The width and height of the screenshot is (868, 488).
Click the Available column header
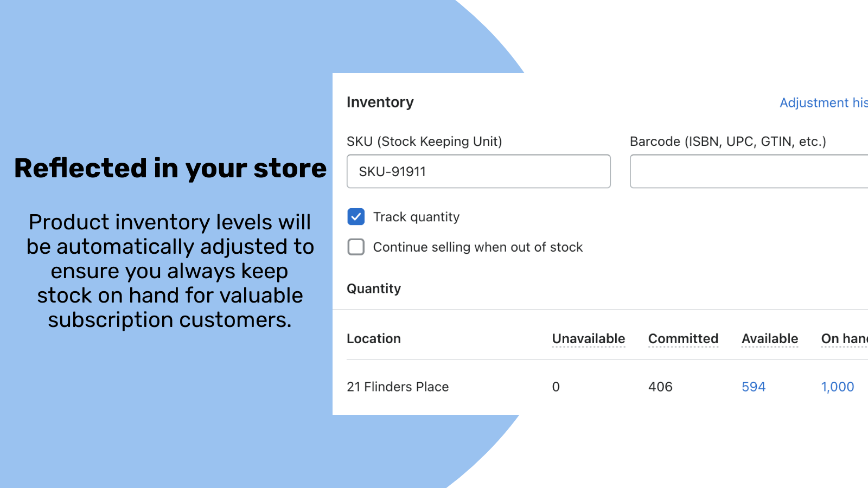pos(769,339)
